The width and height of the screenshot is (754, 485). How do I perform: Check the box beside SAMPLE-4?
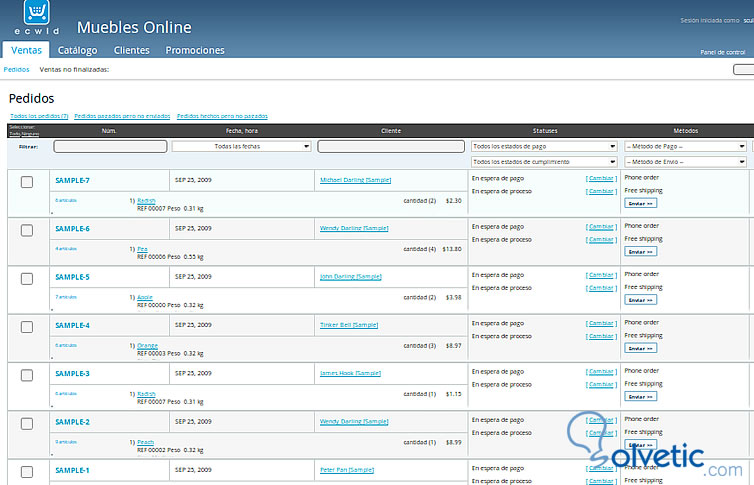point(27,327)
